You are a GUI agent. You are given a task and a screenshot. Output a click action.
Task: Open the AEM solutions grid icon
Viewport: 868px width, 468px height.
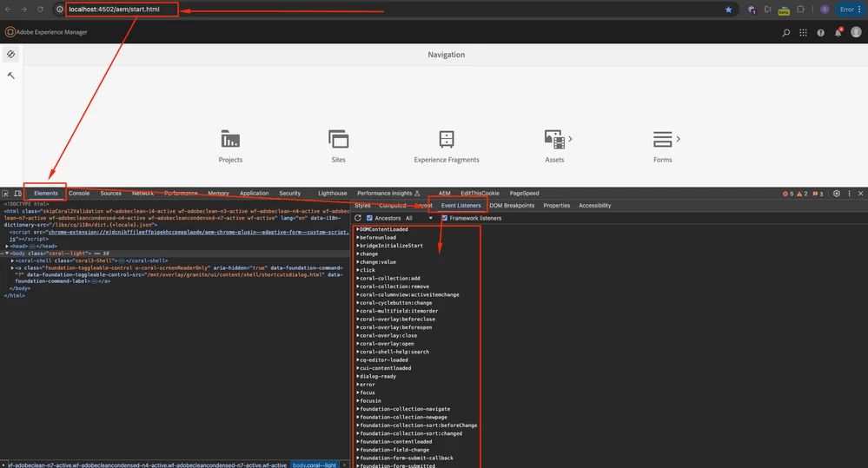803,33
